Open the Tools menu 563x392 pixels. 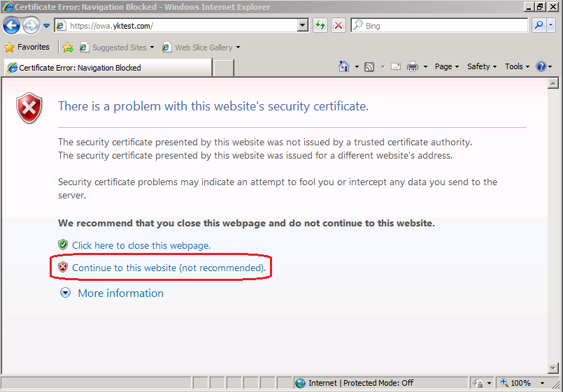517,67
